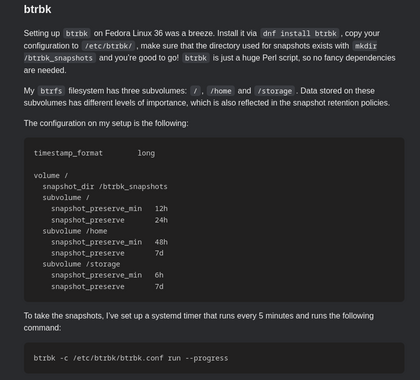Click the paragraph about the systemd timer
Image resolution: width=420 pixels, height=380 pixels.
[199, 322]
